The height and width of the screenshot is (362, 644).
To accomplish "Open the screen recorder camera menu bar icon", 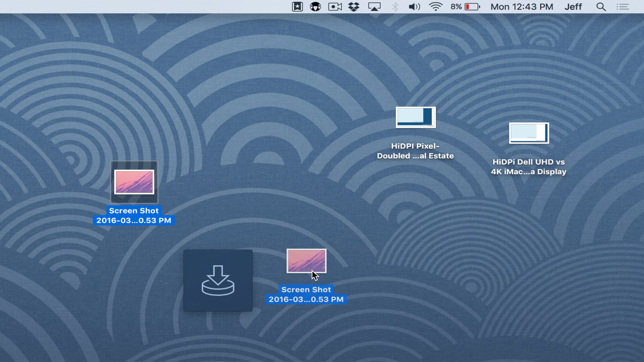I will (335, 7).
